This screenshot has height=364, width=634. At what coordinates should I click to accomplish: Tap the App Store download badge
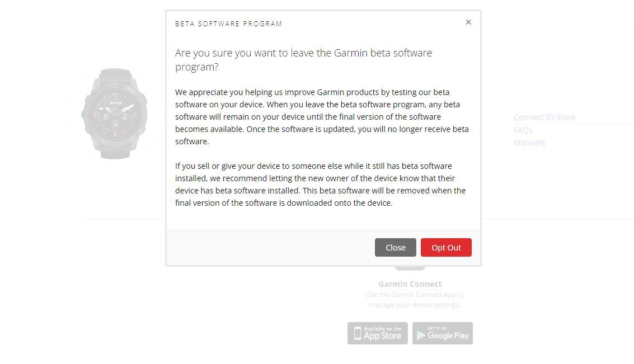(x=377, y=333)
